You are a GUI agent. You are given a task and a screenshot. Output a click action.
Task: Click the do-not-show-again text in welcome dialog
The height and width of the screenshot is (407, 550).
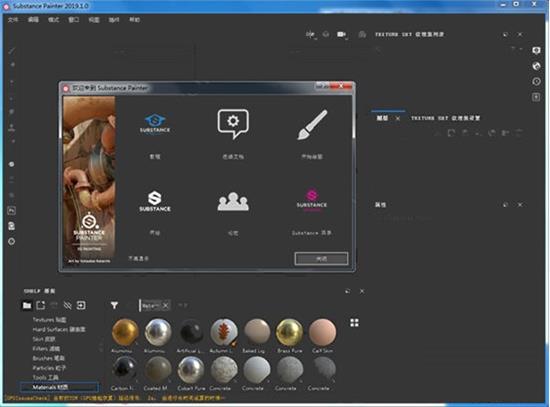point(139,259)
